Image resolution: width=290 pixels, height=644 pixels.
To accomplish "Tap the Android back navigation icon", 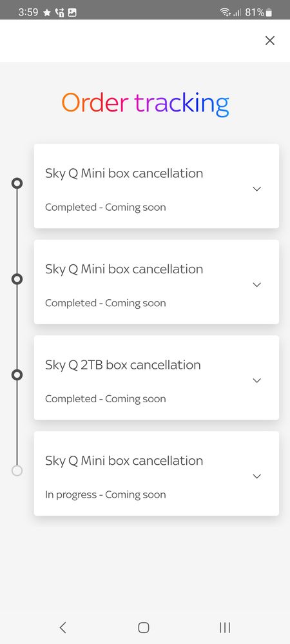I will click(63, 627).
